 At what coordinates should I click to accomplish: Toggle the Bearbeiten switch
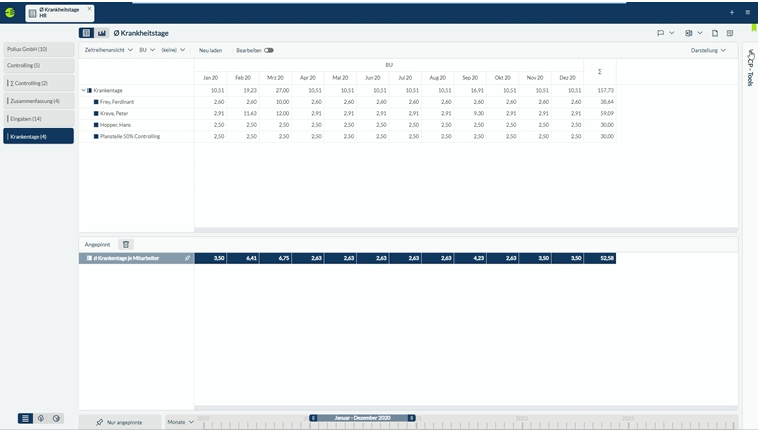tap(268, 50)
